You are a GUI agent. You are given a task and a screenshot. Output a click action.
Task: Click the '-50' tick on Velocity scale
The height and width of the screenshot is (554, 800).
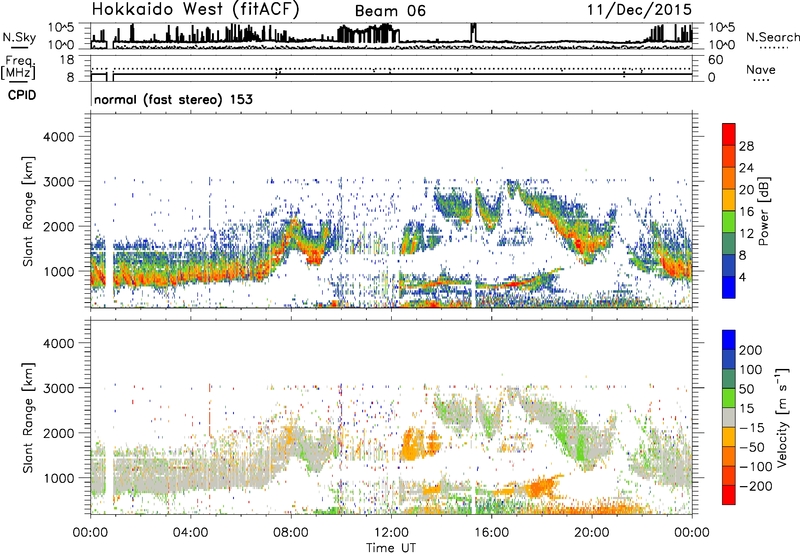pyautogui.click(x=752, y=447)
